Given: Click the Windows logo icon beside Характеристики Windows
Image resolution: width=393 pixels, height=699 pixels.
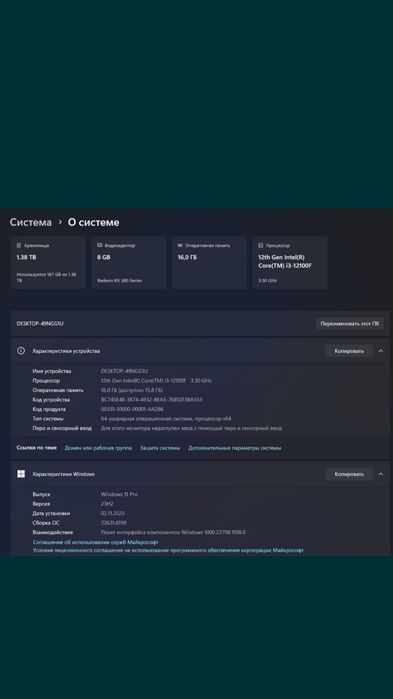Looking at the screenshot, I should (x=21, y=474).
